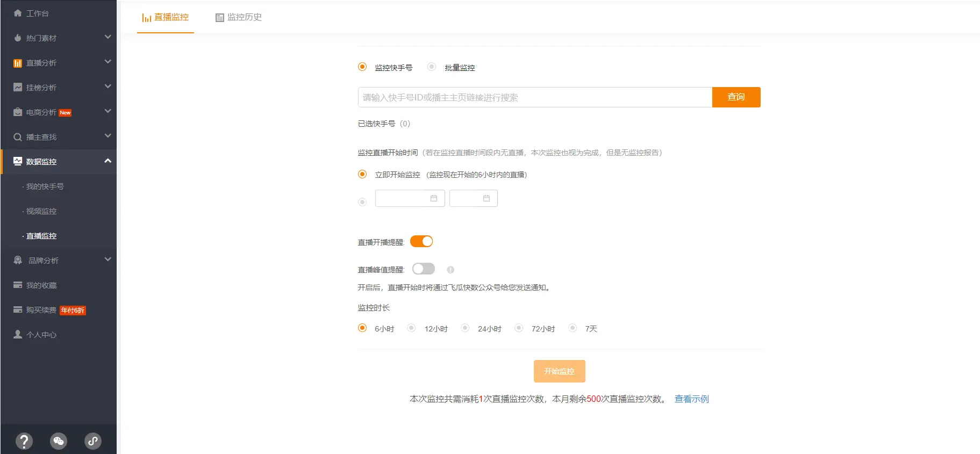Viewport: 980px width, 454px height.
Task: Select 24小时 monitoring duration
Action: pyautogui.click(x=465, y=328)
